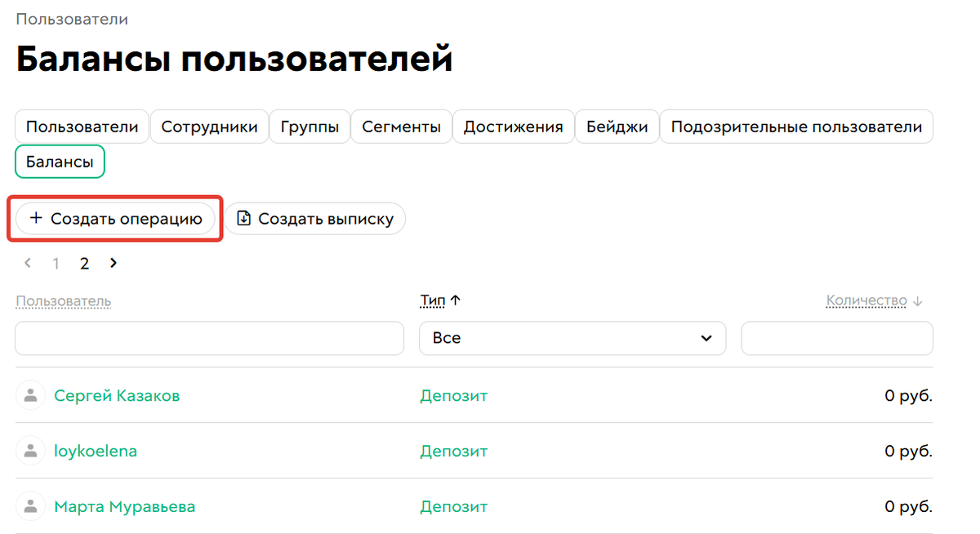The image size is (980, 534).
Task: Select the Группы tab
Action: tap(310, 126)
